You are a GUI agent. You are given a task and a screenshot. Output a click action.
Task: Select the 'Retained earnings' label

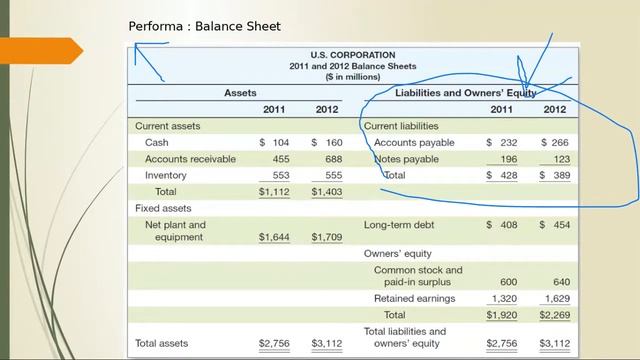pos(414,298)
